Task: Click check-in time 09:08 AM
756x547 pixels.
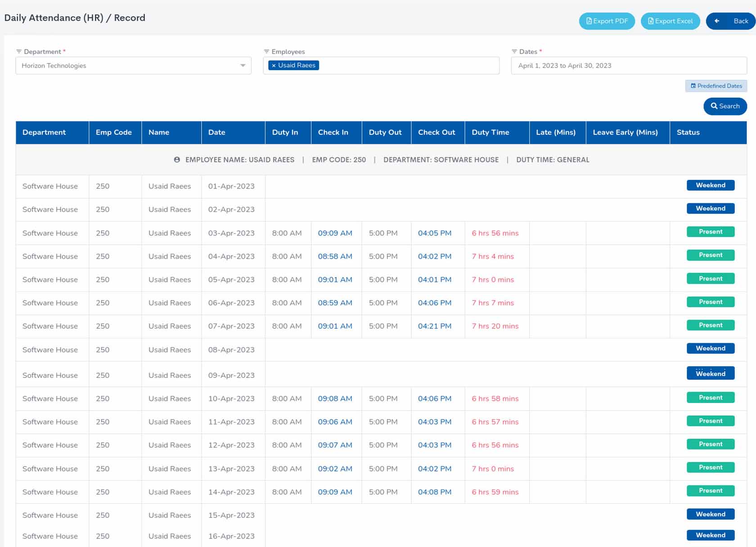Action: tap(335, 399)
